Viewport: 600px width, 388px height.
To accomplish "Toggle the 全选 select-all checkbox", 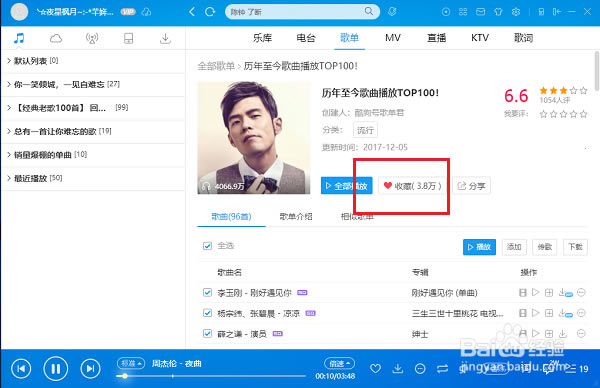I will tap(207, 246).
